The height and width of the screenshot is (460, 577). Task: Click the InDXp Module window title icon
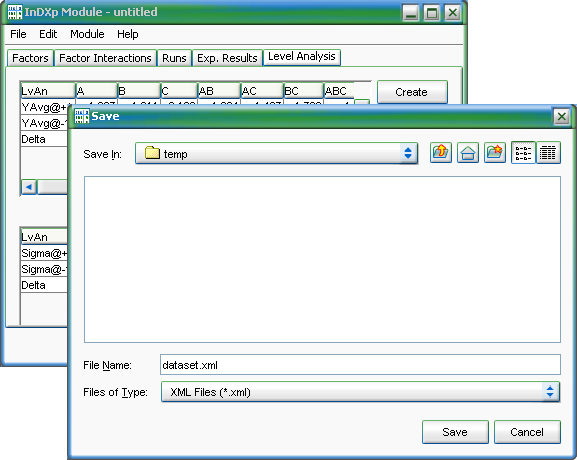click(15, 12)
